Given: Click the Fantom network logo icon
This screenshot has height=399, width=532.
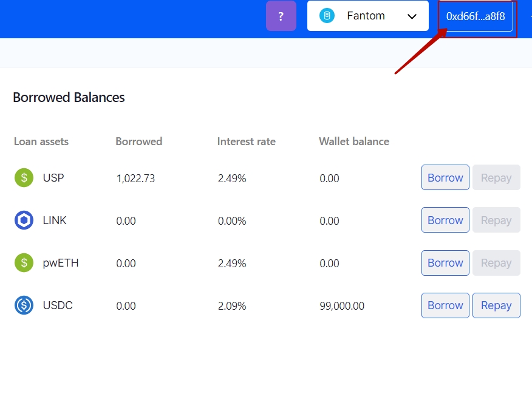Looking at the screenshot, I should 327,16.
